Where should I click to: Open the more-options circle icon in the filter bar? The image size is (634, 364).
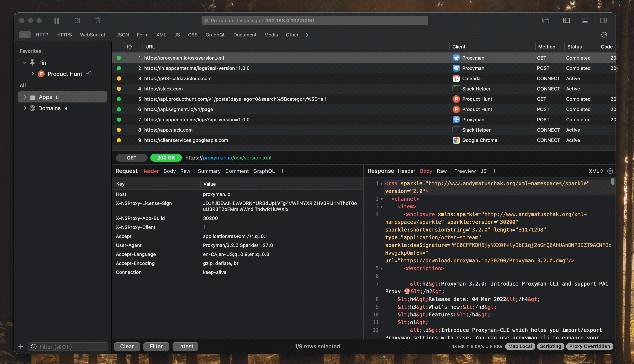tap(604, 35)
